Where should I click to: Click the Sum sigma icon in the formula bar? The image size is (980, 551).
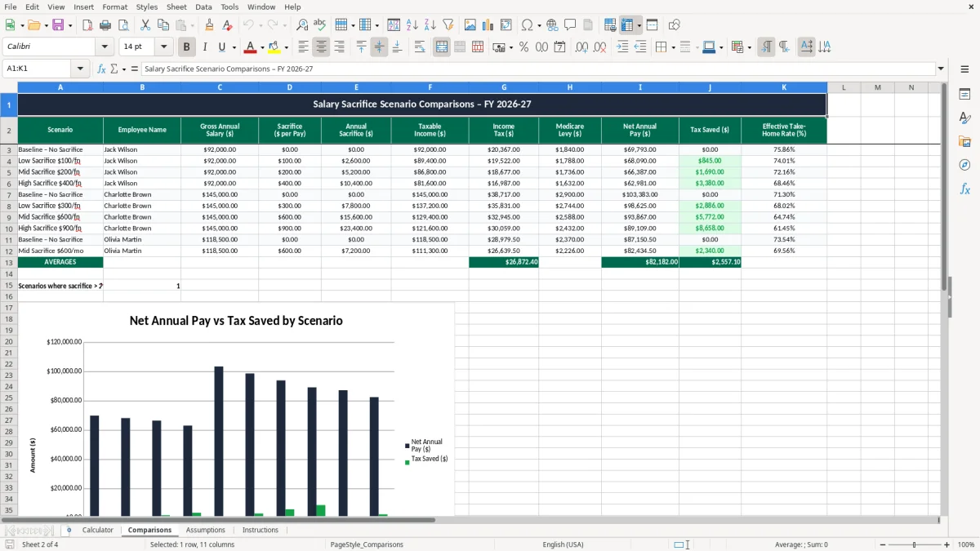tap(114, 69)
